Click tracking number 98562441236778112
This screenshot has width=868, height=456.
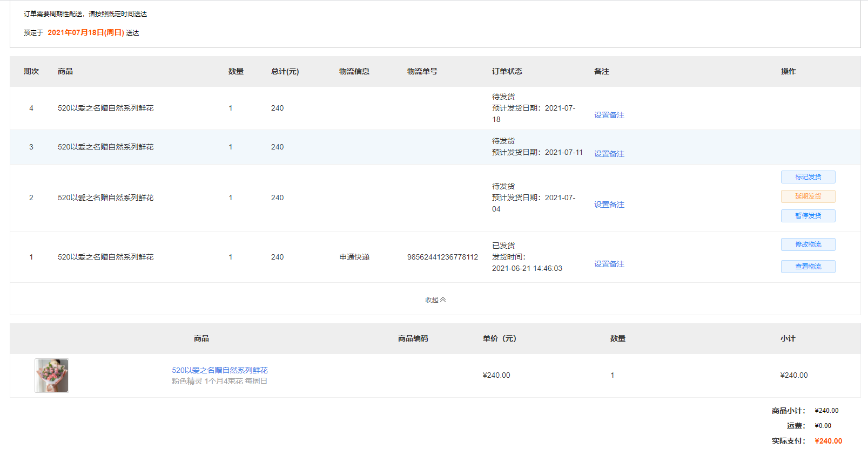pyautogui.click(x=442, y=257)
